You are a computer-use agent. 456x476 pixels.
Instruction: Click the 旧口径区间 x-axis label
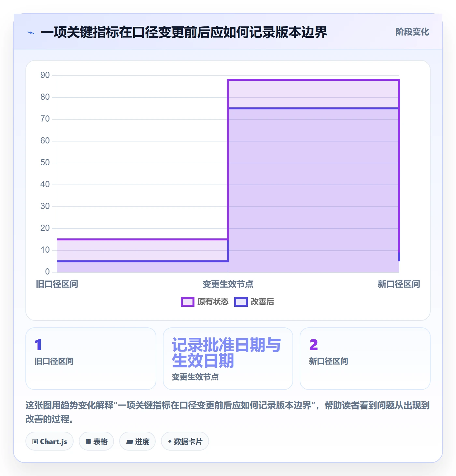click(57, 284)
